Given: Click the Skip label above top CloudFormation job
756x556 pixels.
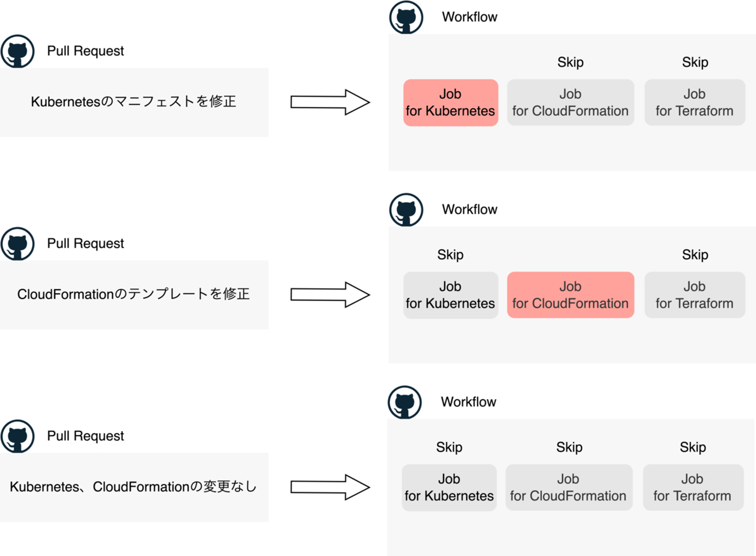Looking at the screenshot, I should click(x=570, y=62).
